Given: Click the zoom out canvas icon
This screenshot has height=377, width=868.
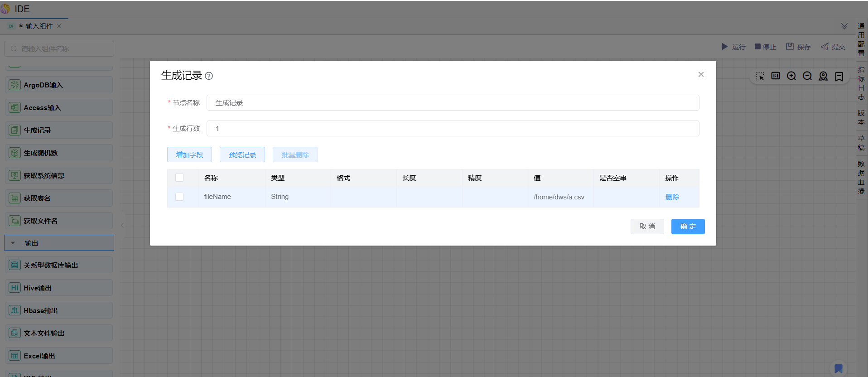Looking at the screenshot, I should click(x=807, y=76).
